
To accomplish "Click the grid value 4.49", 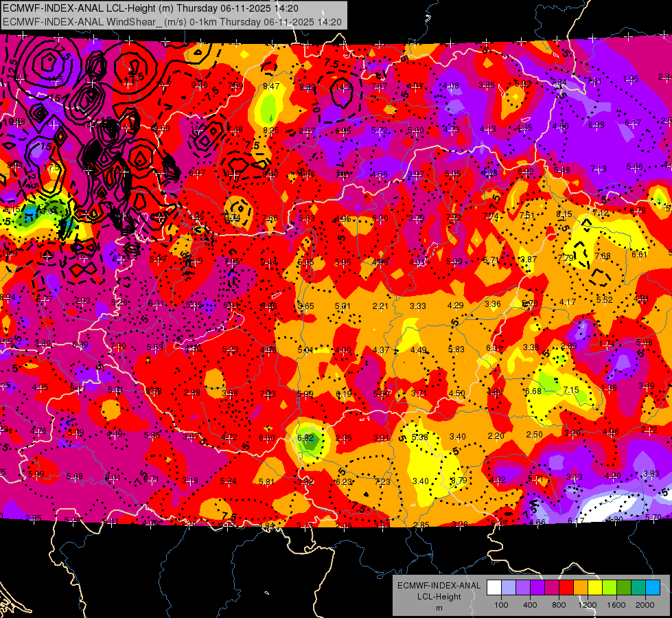I will coord(418,350).
